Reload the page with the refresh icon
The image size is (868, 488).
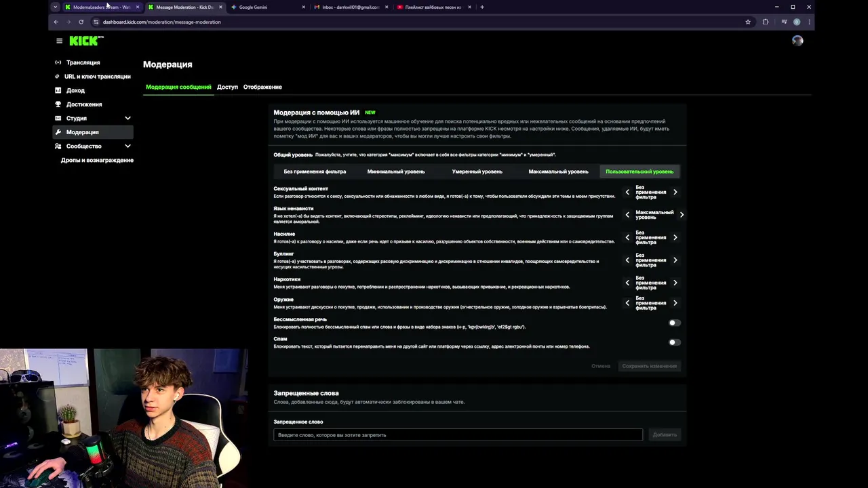click(81, 22)
